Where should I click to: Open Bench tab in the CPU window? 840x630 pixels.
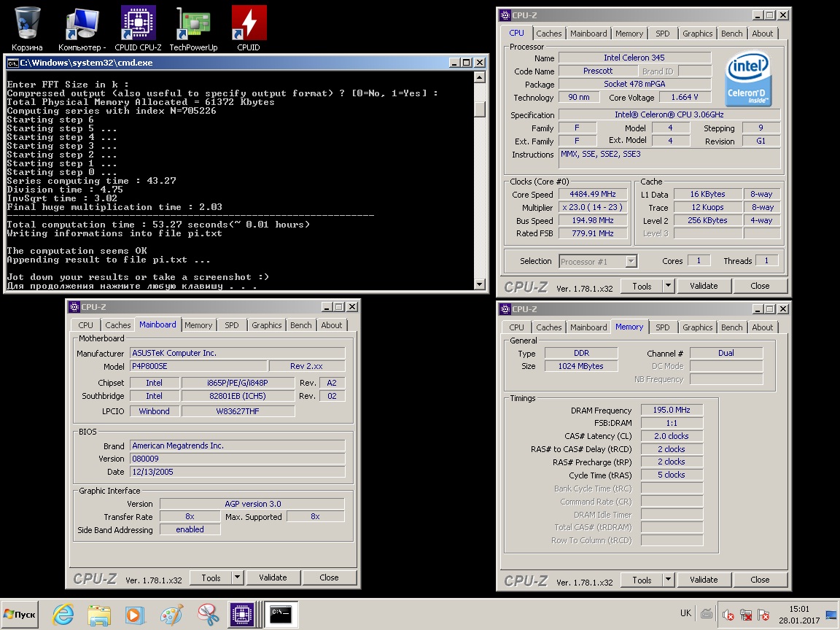coord(732,34)
